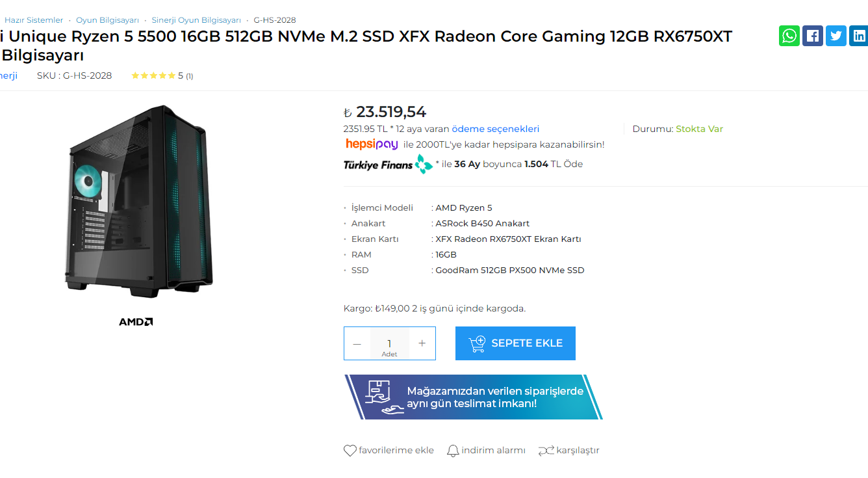Click the five-star rating icons
The width and height of the screenshot is (868, 478).
coord(153,75)
